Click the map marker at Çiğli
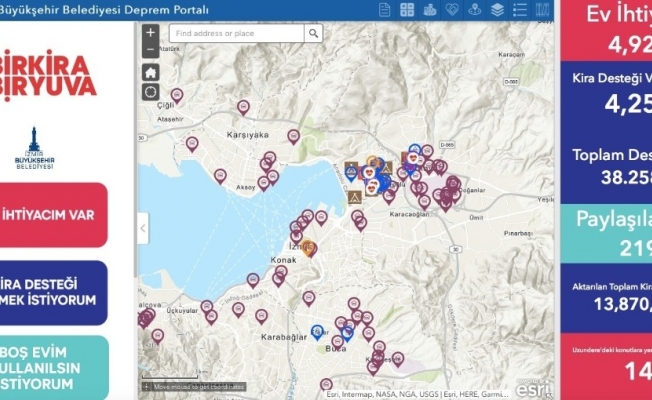This screenshot has width=652, height=400. click(x=177, y=95)
